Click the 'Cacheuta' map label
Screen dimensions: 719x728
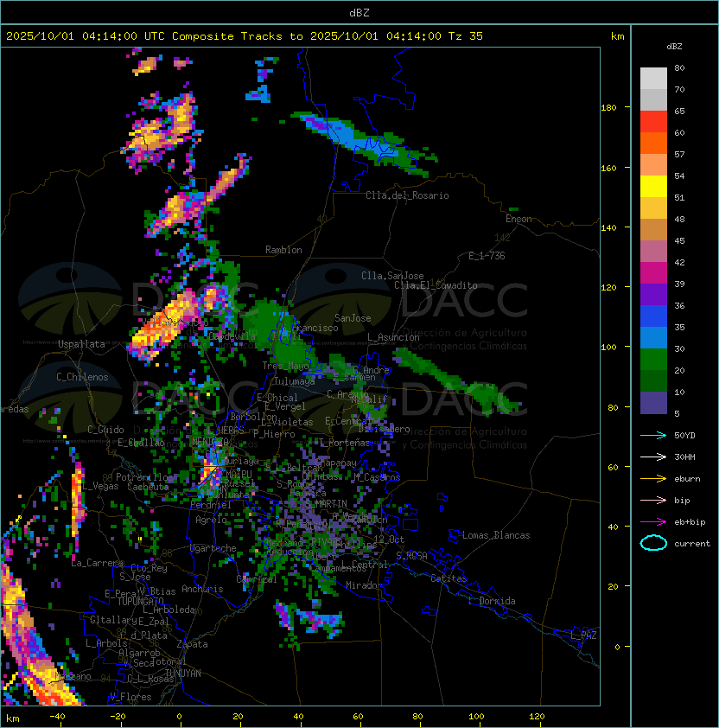pyautogui.click(x=148, y=487)
